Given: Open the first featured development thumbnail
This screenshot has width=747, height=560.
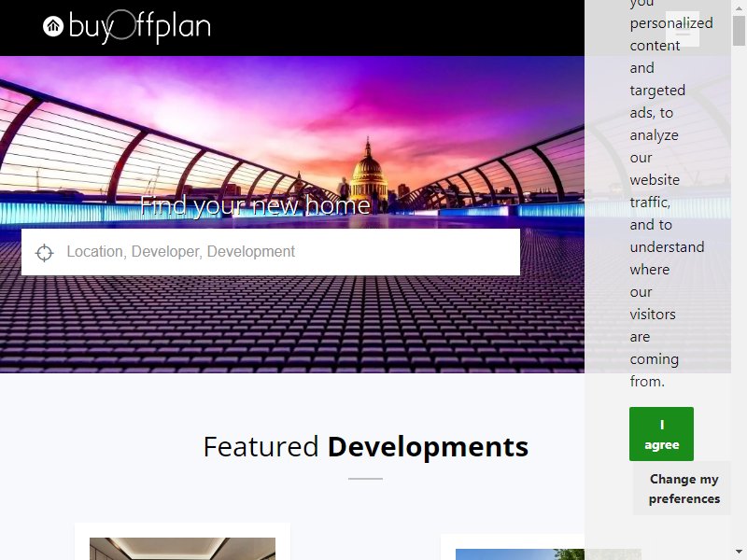Looking at the screenshot, I should tap(182, 549).
